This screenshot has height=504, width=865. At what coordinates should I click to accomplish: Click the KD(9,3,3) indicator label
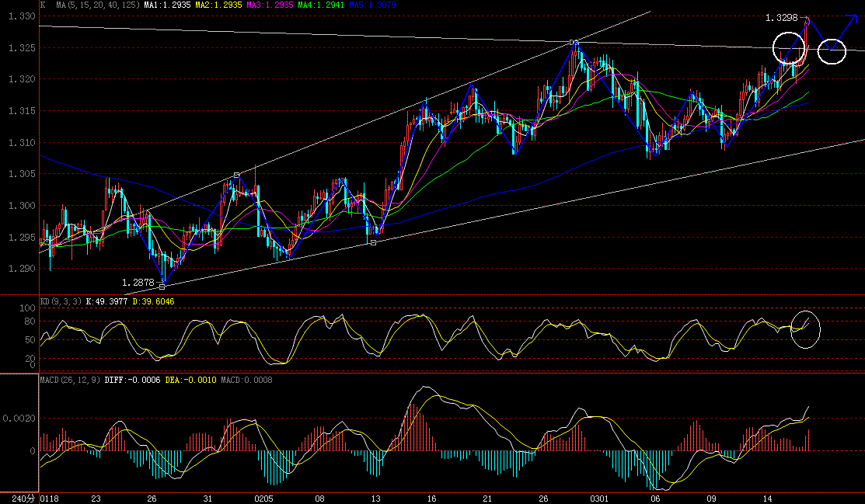(x=61, y=301)
